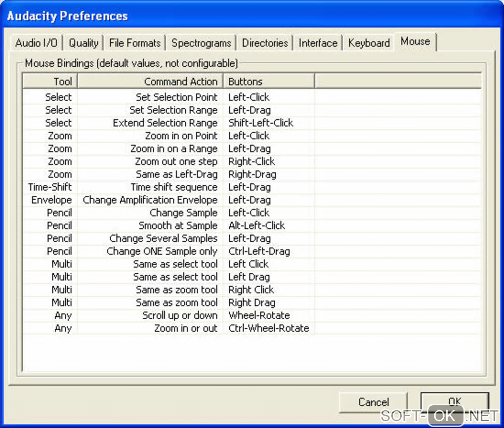Click the Wheel-Rotate binding cell

pyautogui.click(x=259, y=315)
